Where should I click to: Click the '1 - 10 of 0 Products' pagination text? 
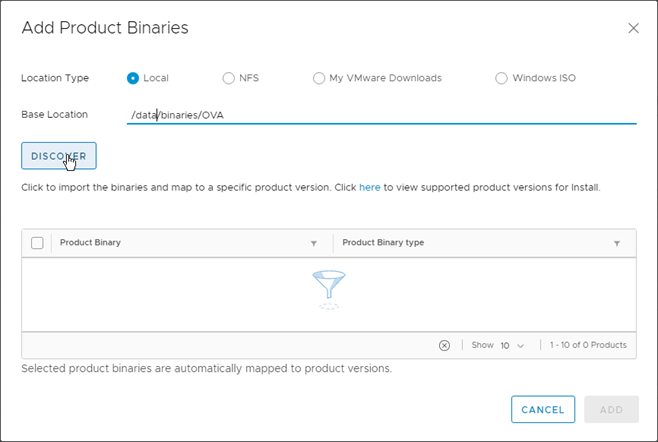click(588, 345)
